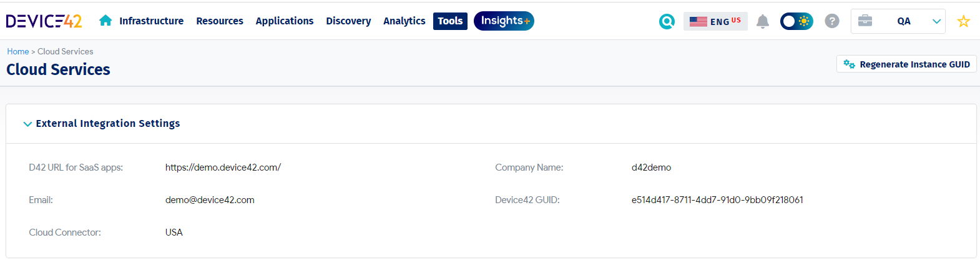Screen dimensions: 980x280
Task: Expand the QA dropdown arrow
Action: [x=936, y=21]
